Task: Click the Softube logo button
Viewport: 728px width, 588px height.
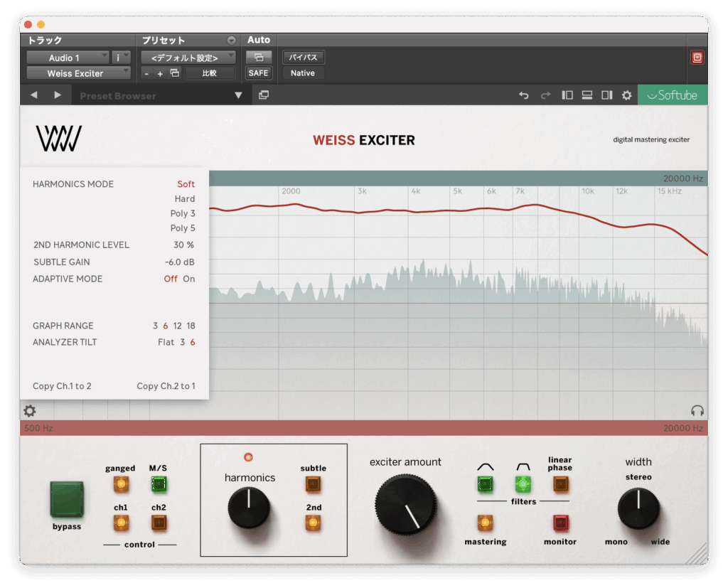Action: point(673,95)
